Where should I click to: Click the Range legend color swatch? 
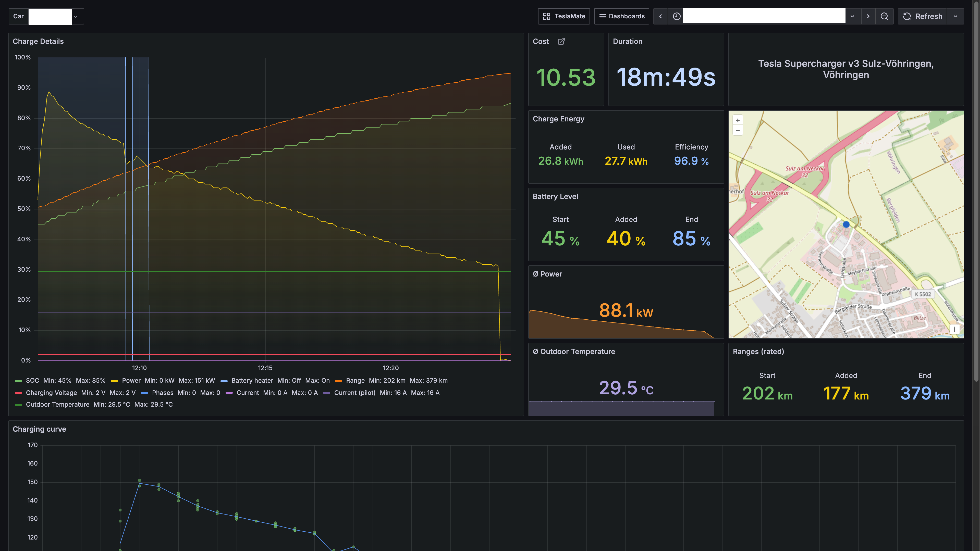pos(338,381)
